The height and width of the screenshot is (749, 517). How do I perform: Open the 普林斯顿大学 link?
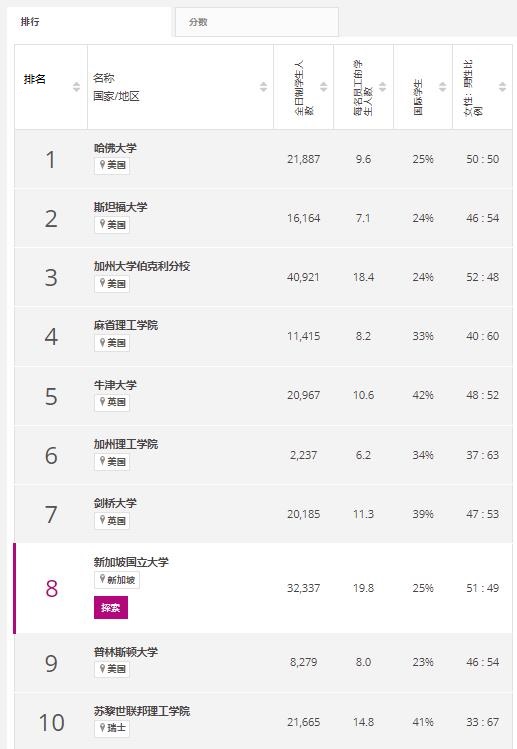click(x=126, y=652)
